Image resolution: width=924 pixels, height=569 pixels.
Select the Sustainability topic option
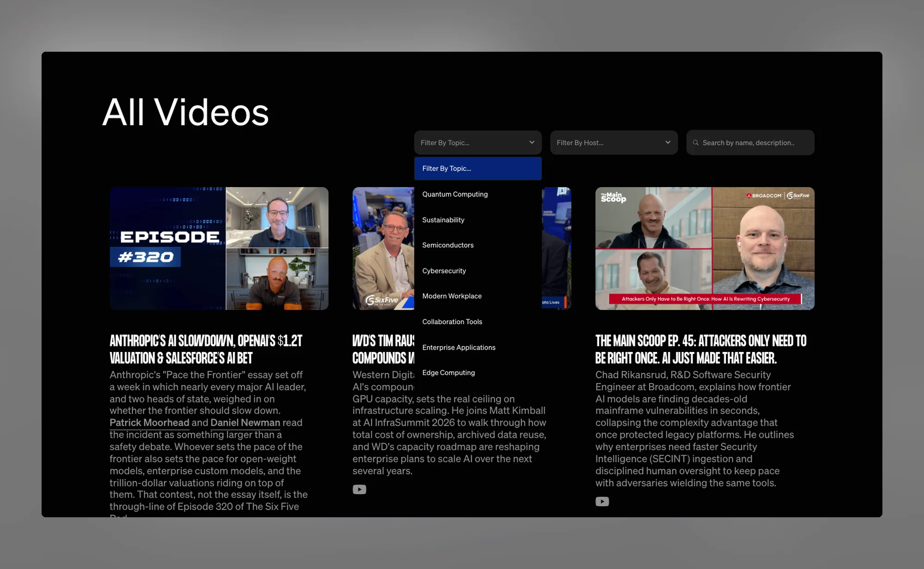[x=478, y=220]
